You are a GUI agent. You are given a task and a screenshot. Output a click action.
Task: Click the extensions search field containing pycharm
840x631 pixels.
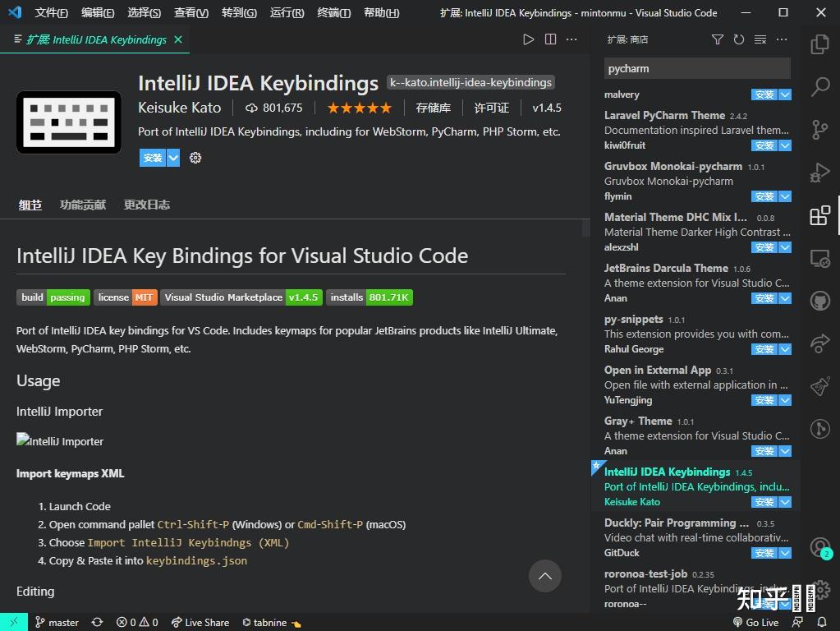(697, 69)
